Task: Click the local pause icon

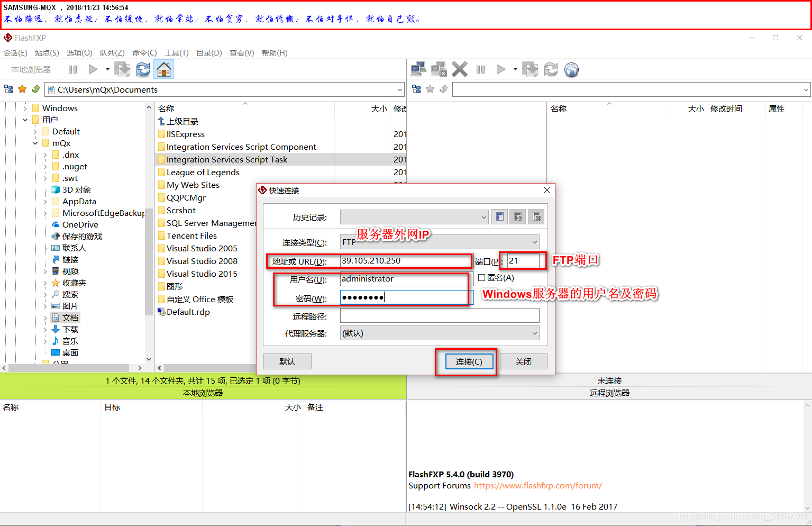Action: tap(73, 69)
